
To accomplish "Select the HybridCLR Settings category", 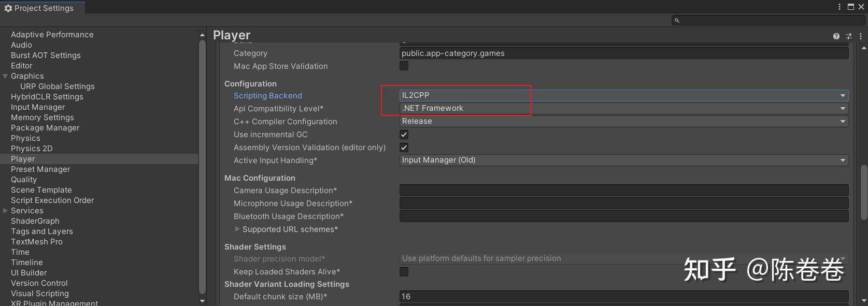I will [47, 97].
